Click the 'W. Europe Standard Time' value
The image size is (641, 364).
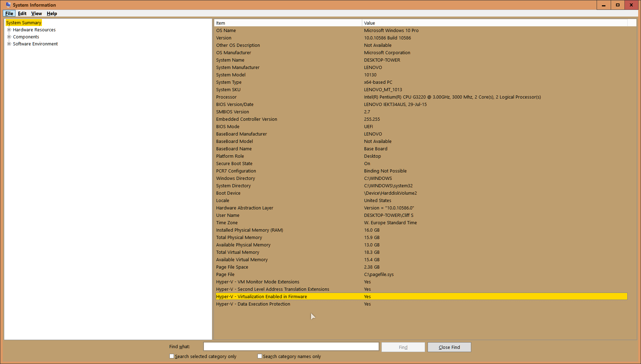point(391,222)
